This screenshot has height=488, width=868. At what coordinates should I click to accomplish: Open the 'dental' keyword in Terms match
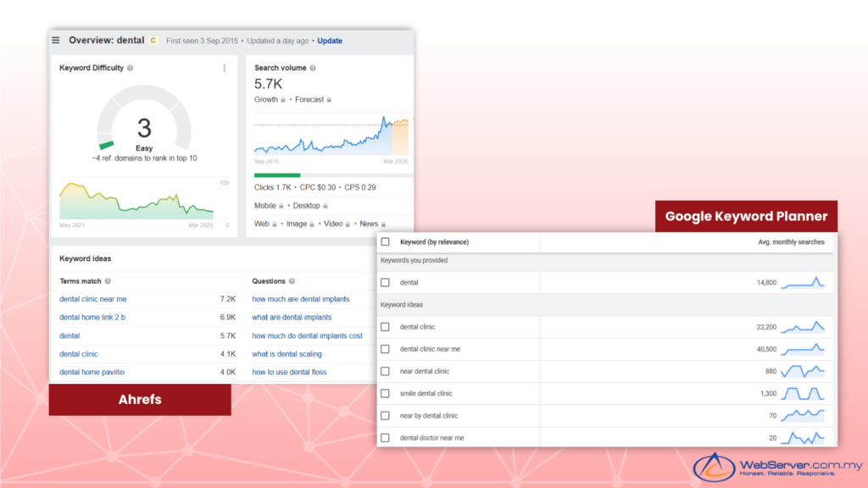[x=70, y=335]
